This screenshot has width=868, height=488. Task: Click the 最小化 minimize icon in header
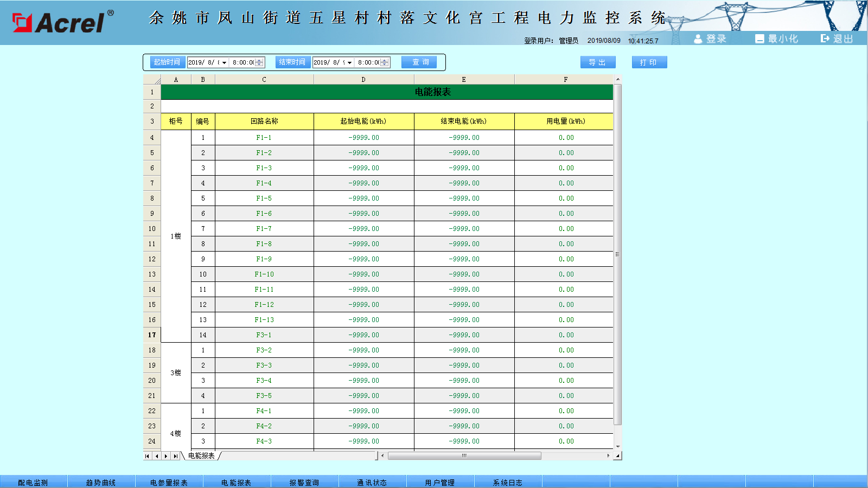pos(759,39)
